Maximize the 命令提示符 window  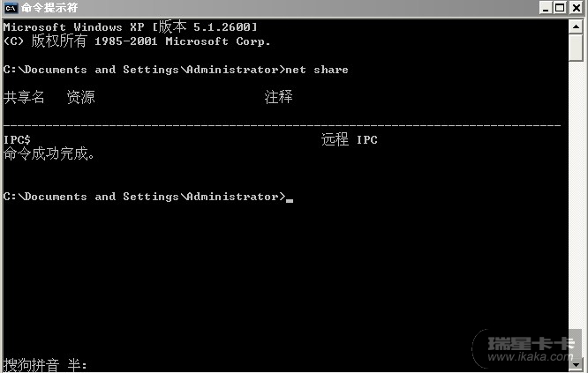(561, 9)
